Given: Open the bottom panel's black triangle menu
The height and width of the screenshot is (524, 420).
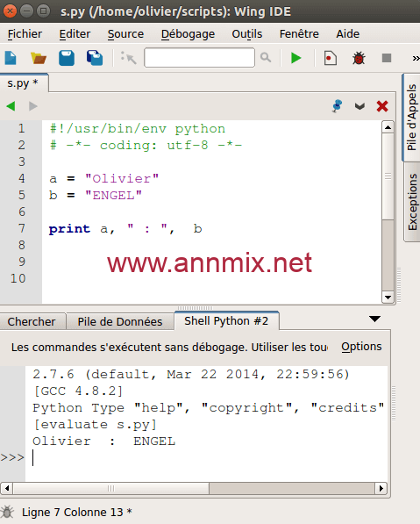Looking at the screenshot, I should (x=375, y=319).
